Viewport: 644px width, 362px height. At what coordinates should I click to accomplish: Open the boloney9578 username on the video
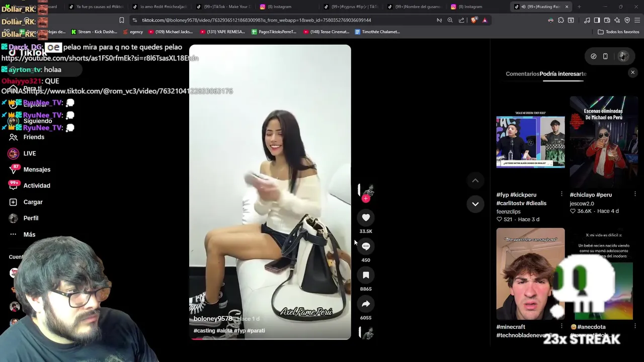tap(213, 319)
